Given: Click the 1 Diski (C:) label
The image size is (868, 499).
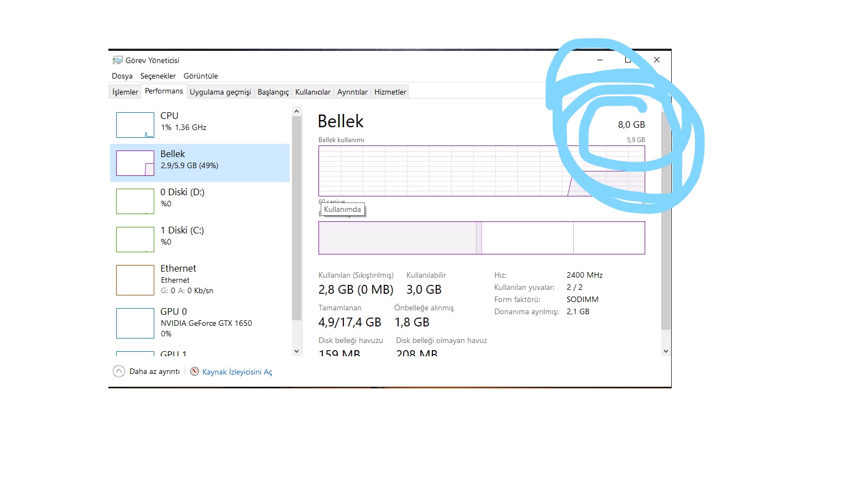Looking at the screenshot, I should click(x=182, y=230).
